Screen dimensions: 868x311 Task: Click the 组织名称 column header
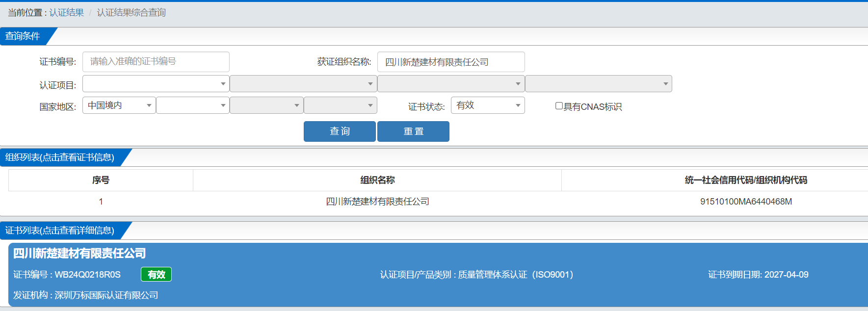pos(377,181)
